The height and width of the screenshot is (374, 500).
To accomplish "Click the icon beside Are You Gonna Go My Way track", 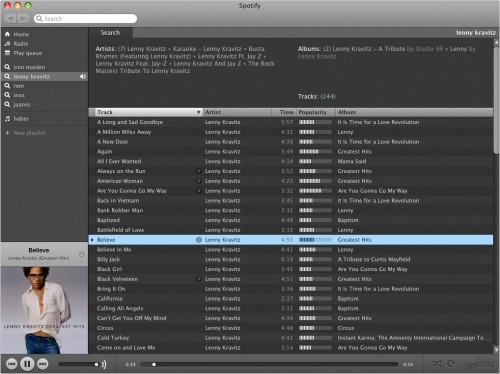I will [x=199, y=191].
